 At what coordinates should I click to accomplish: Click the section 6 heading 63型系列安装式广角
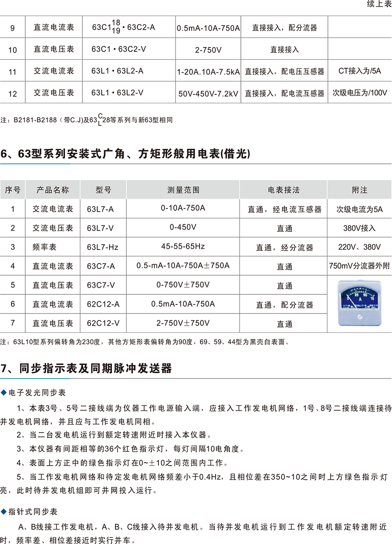(127, 154)
